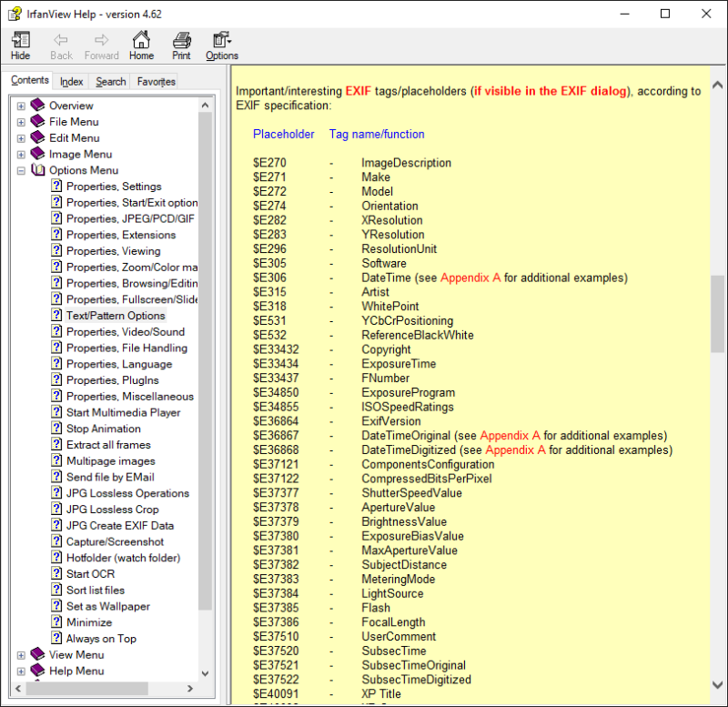Open Properties, Language topic
The width and height of the screenshot is (728, 707).
119,364
